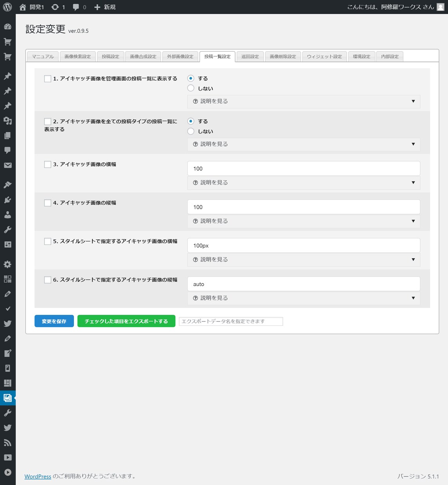Open the four-squares grid icon in sidebar
448x485 pixels.
7,279
